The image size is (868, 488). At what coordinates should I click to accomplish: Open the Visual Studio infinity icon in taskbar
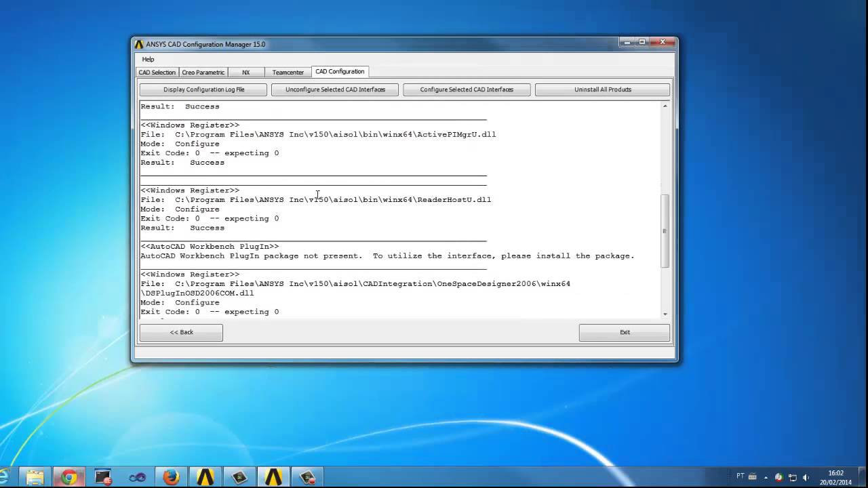(x=137, y=477)
